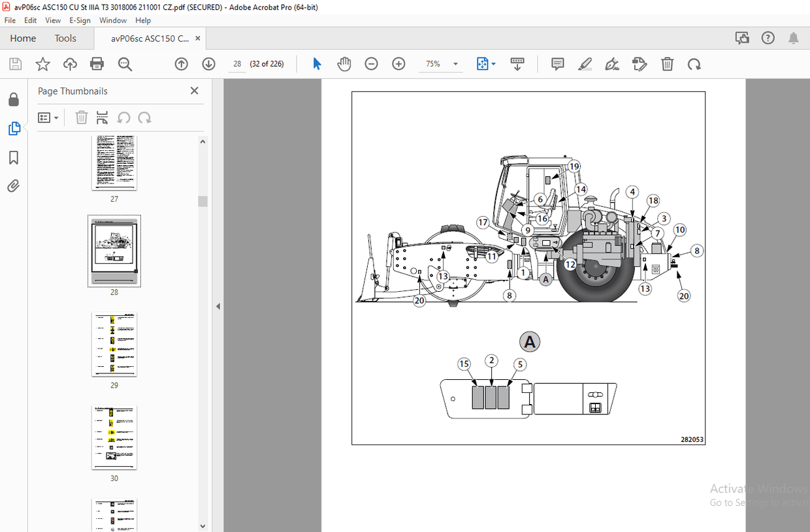The image size is (810, 532).
Task: Open the Attachments panel
Action: [14, 186]
